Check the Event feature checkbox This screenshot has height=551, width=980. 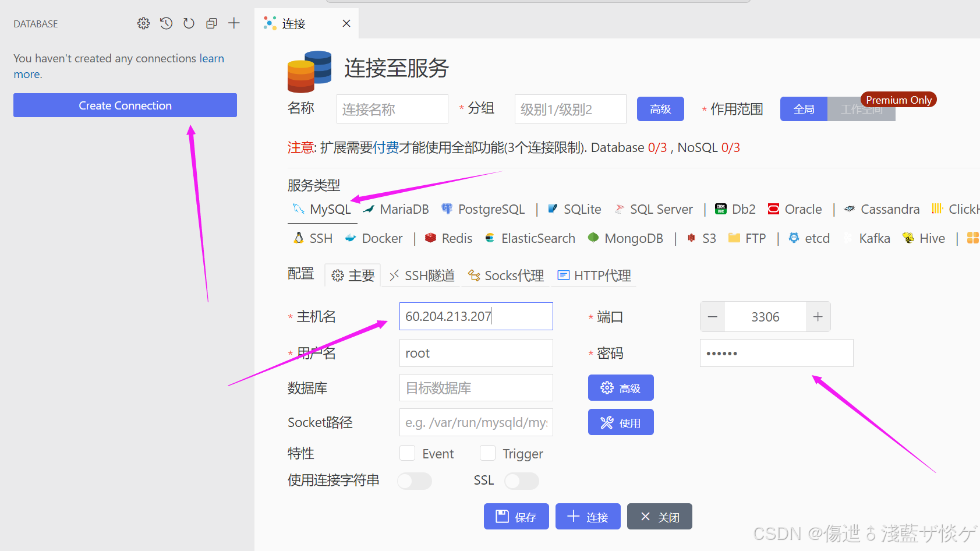[408, 453]
